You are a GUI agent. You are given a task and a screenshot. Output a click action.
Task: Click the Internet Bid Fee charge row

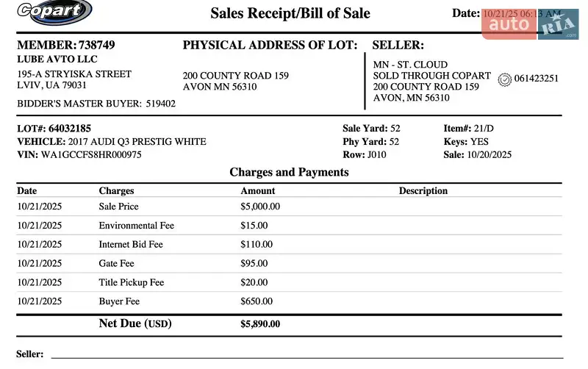pyautogui.click(x=131, y=245)
